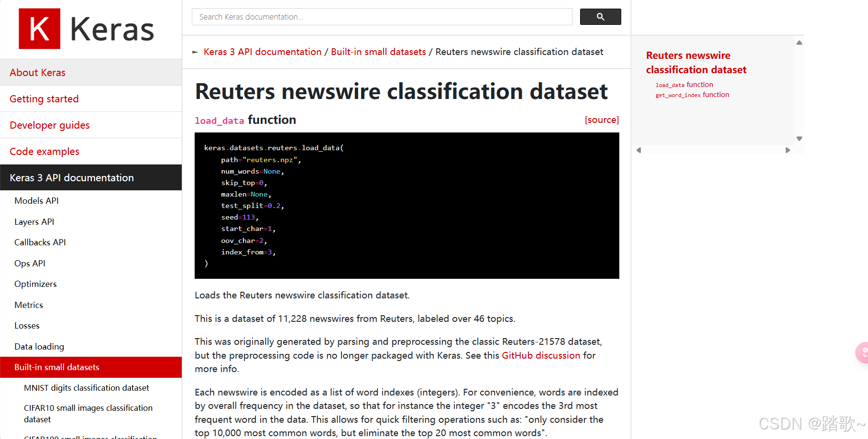Open the Losses page
Image resolution: width=868 pixels, height=439 pixels.
pos(27,326)
